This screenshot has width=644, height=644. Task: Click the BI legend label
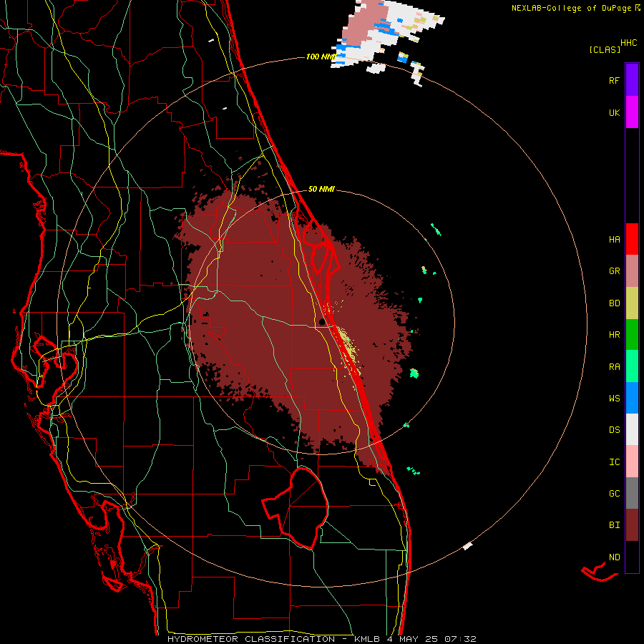[615, 525]
